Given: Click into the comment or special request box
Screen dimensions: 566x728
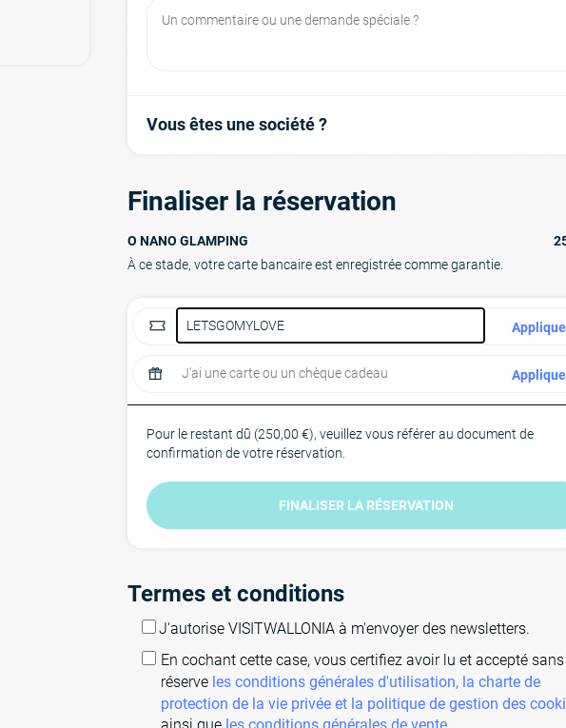Looking at the screenshot, I should coord(357,35).
